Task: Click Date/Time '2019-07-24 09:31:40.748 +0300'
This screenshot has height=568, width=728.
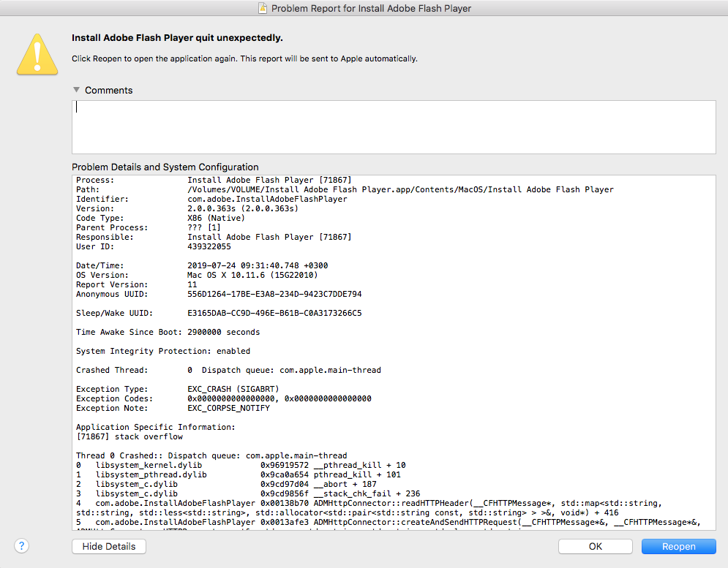Action: pyautogui.click(x=258, y=265)
